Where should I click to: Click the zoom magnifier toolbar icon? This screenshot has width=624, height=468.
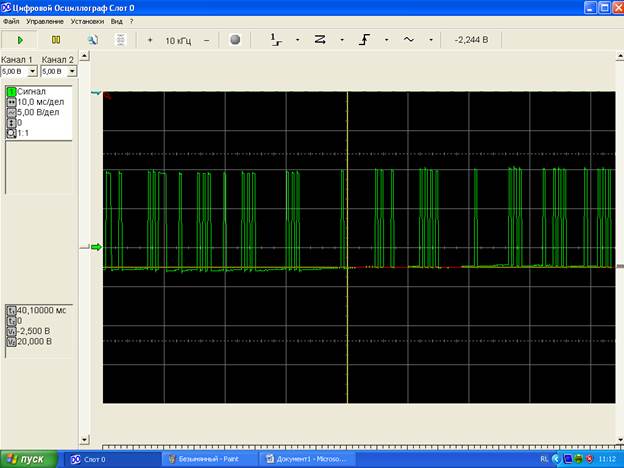(92, 40)
